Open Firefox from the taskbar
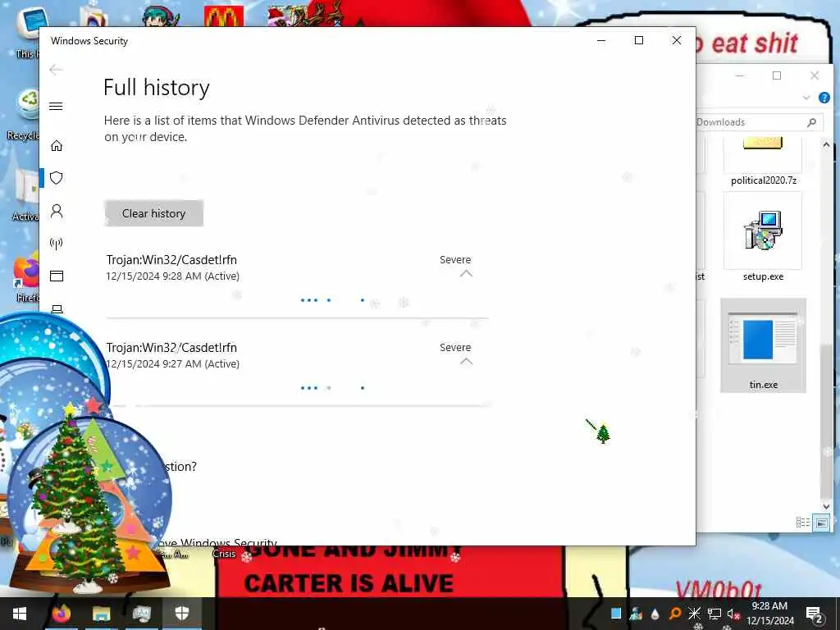 pos(61,614)
